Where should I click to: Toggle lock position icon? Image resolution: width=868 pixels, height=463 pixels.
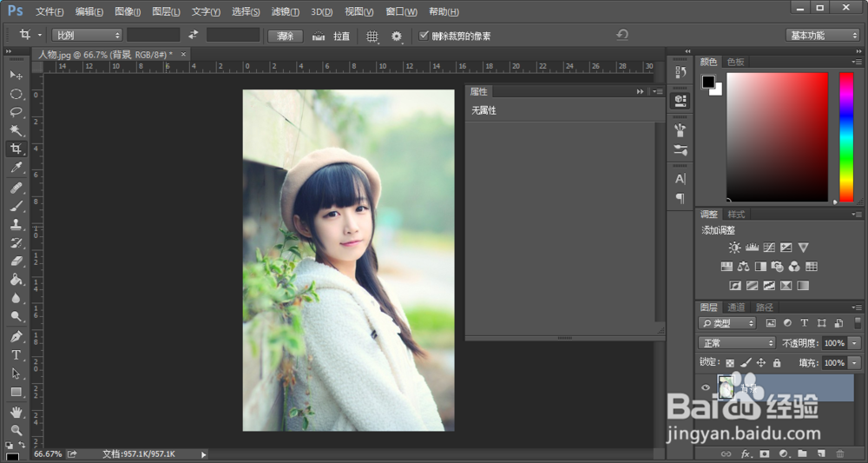761,363
